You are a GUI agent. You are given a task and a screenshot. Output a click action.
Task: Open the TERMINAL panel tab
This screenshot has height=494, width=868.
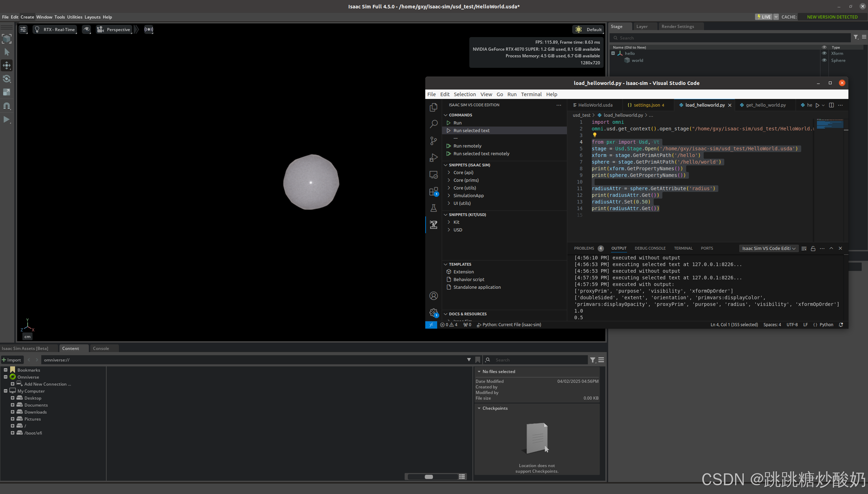coord(683,248)
